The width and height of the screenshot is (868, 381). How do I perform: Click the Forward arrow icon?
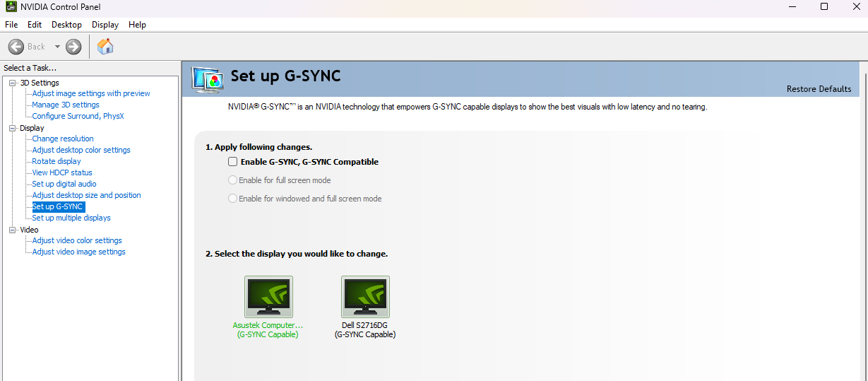[x=73, y=47]
